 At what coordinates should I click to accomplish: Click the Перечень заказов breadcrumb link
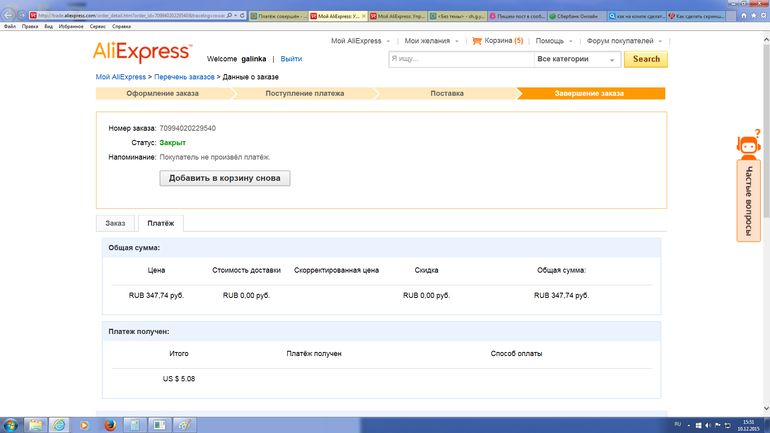pyautogui.click(x=186, y=77)
